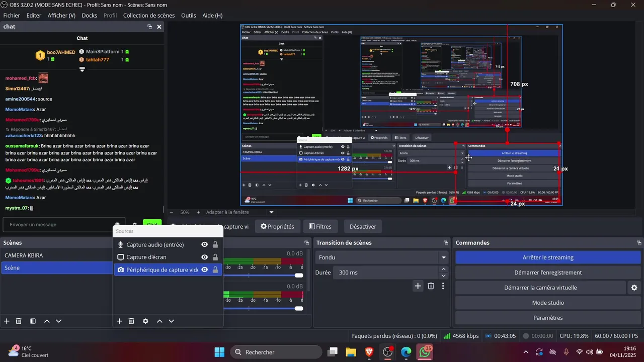Click Arrêter le streaming
Image resolution: width=644 pixels, height=362 pixels.
[548, 257]
